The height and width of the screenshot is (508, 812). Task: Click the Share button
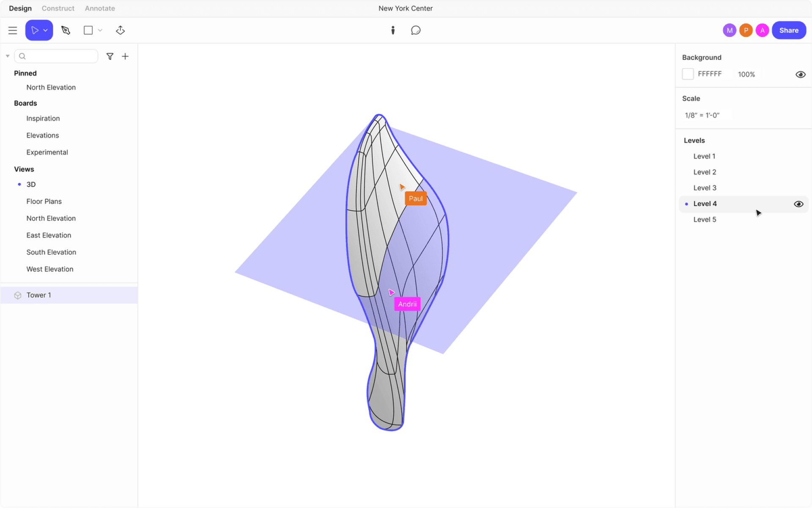789,30
